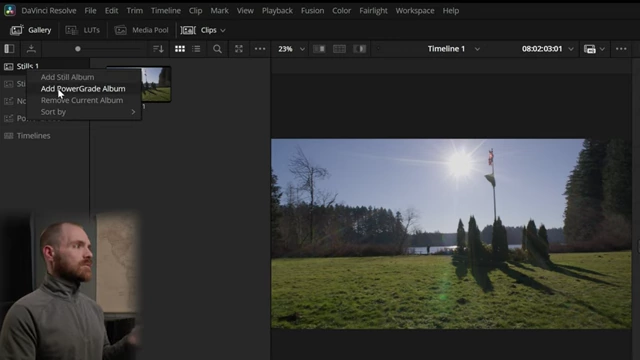Expand the bypass options chevron

(602, 49)
